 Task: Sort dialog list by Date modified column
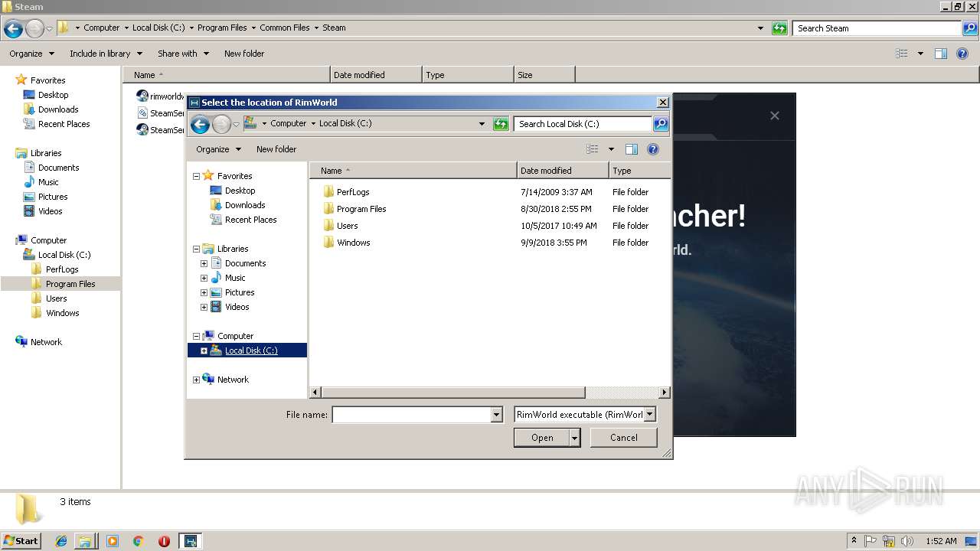pos(563,171)
